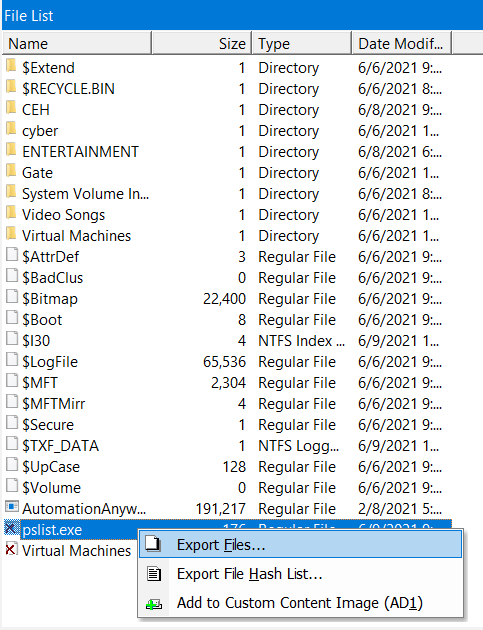Sort by the Date Modif... column header

click(402, 43)
